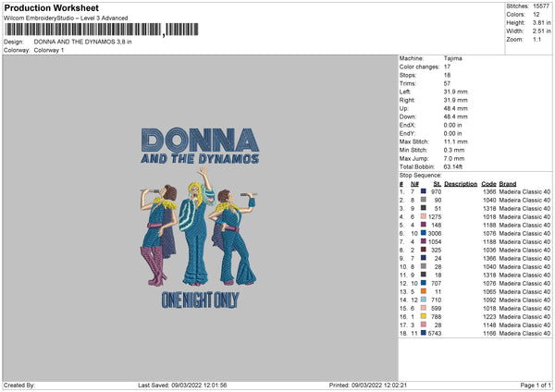The image size is (555, 392).
Task: Pick the light blue swatch in row 14
Action: point(424,300)
